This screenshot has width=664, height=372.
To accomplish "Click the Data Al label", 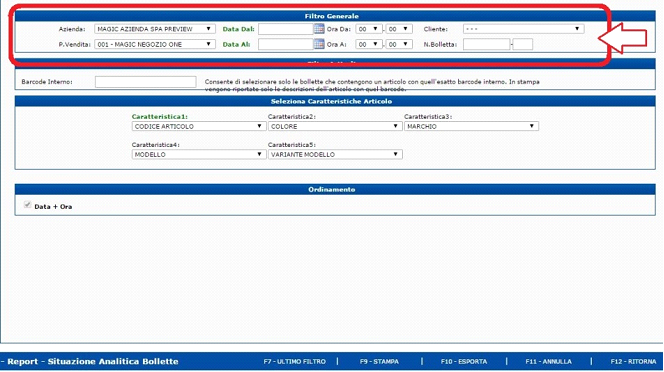I will click(x=236, y=44).
